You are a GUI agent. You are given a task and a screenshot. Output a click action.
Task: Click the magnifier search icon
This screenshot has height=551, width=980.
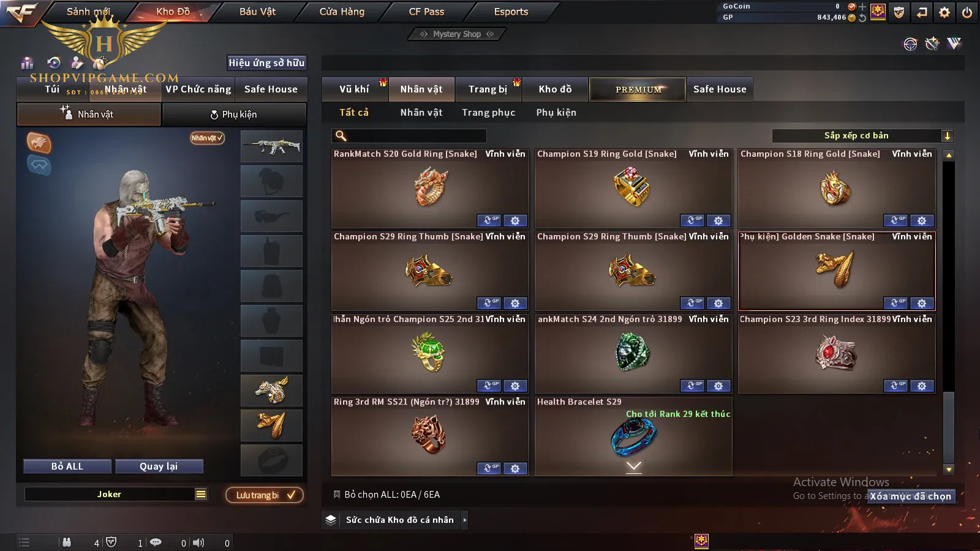[x=341, y=136]
